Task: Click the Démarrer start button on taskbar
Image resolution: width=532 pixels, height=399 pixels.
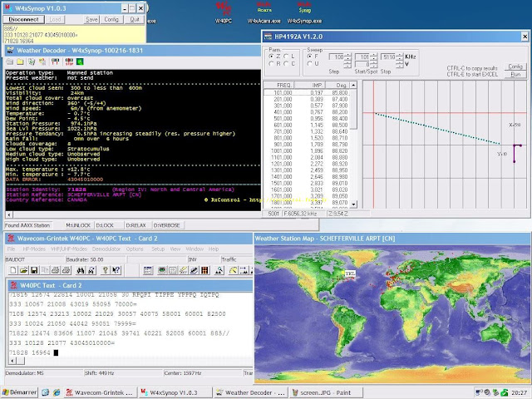Action: [x=19, y=392]
